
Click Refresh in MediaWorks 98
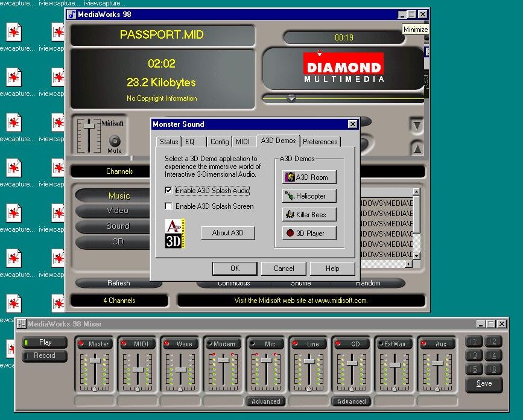(118, 283)
